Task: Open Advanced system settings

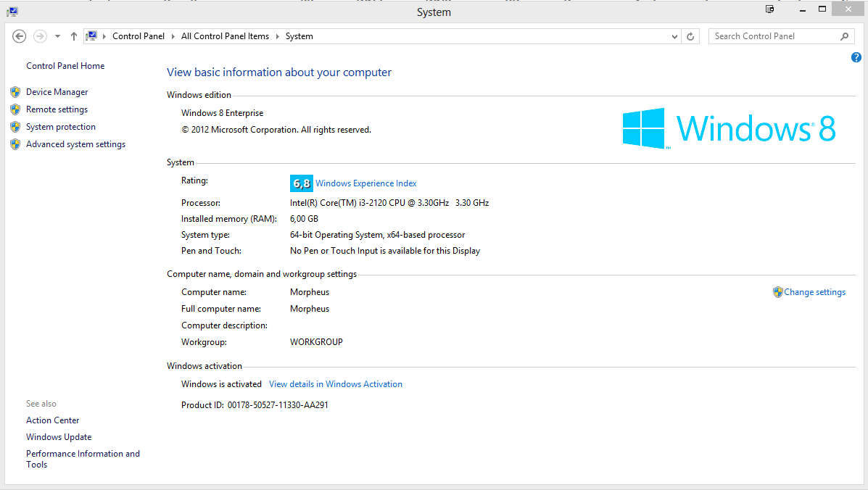Action: 75,144
